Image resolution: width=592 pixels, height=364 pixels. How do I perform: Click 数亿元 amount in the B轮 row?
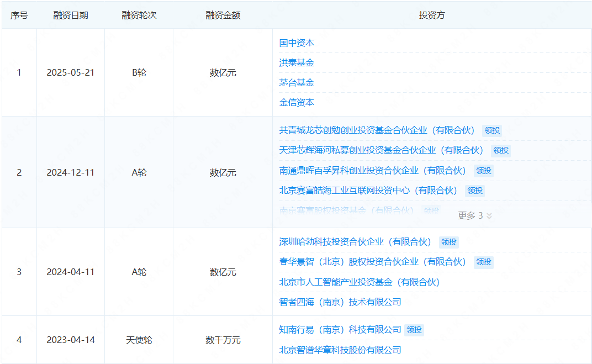coord(223,72)
